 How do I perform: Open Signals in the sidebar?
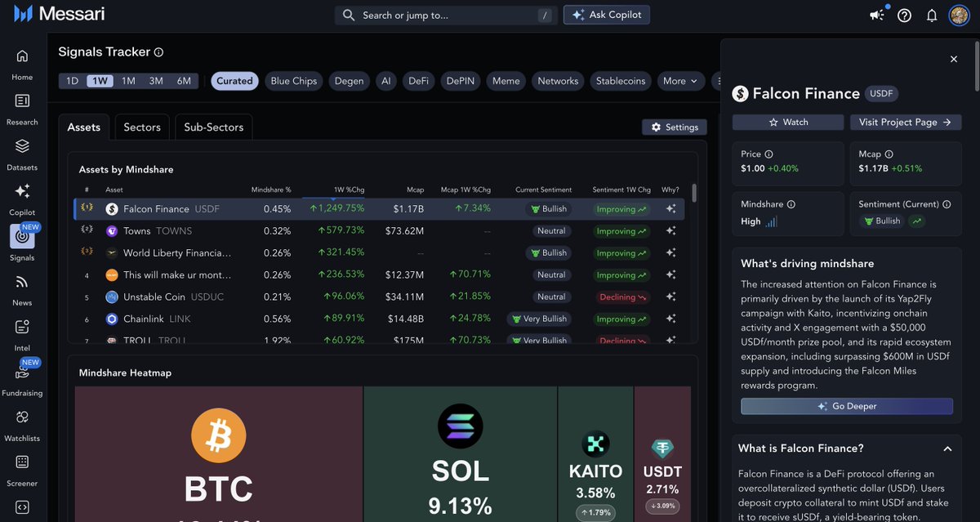pos(22,243)
